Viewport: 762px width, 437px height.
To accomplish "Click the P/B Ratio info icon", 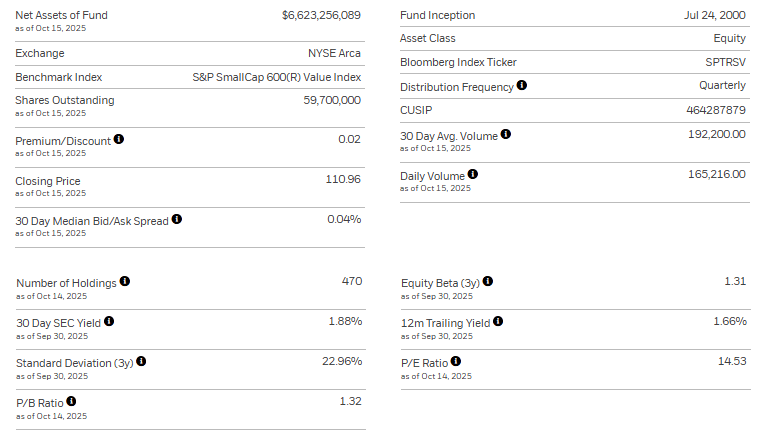I will (70, 402).
